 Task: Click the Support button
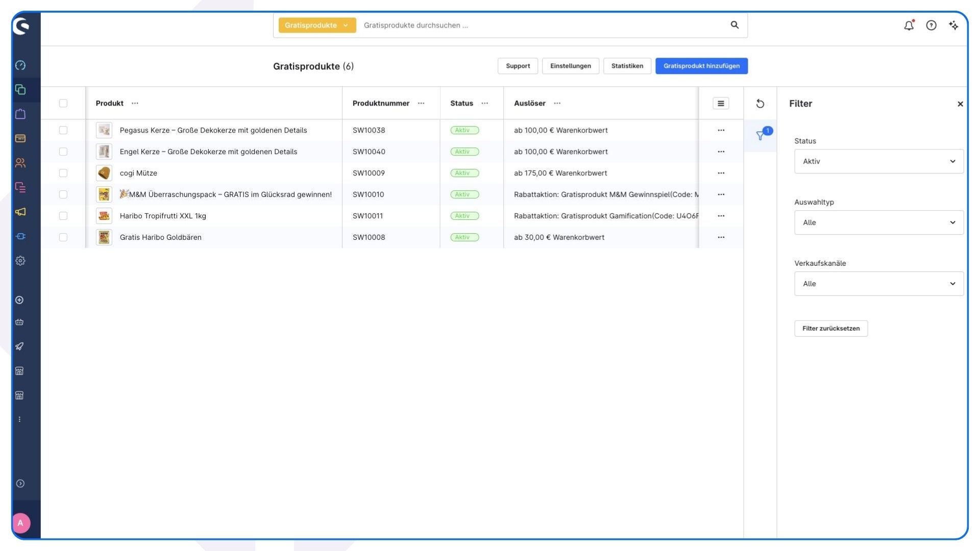coord(518,66)
